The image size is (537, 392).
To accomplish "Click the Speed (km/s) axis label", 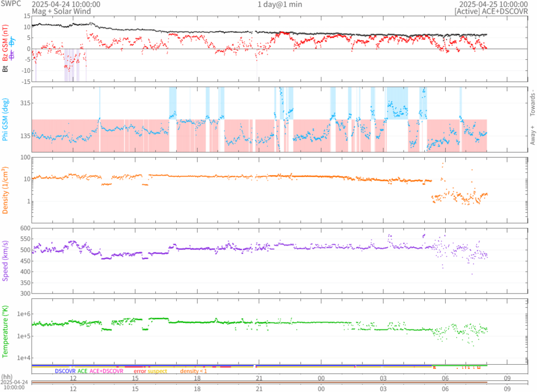I will [x=5, y=260].
